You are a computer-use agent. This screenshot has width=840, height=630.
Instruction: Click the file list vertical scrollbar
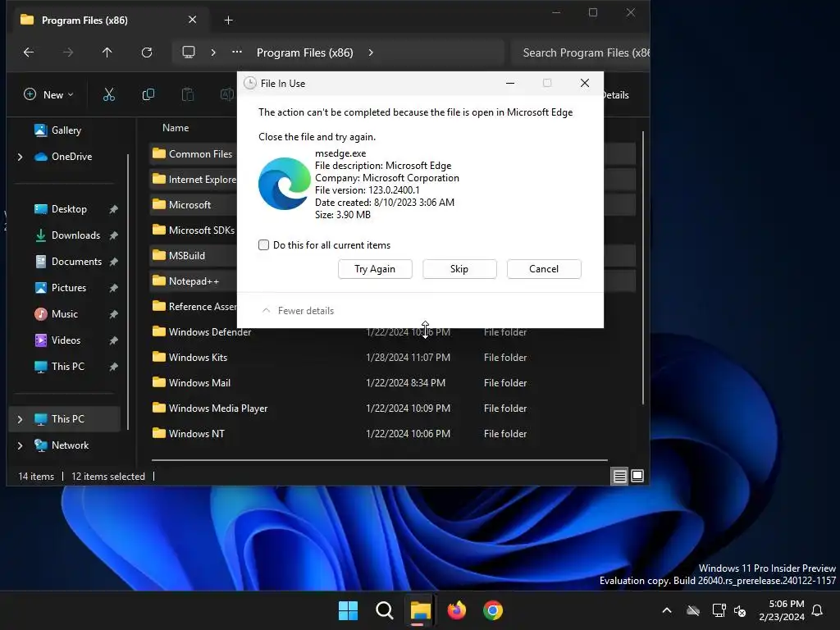643,268
